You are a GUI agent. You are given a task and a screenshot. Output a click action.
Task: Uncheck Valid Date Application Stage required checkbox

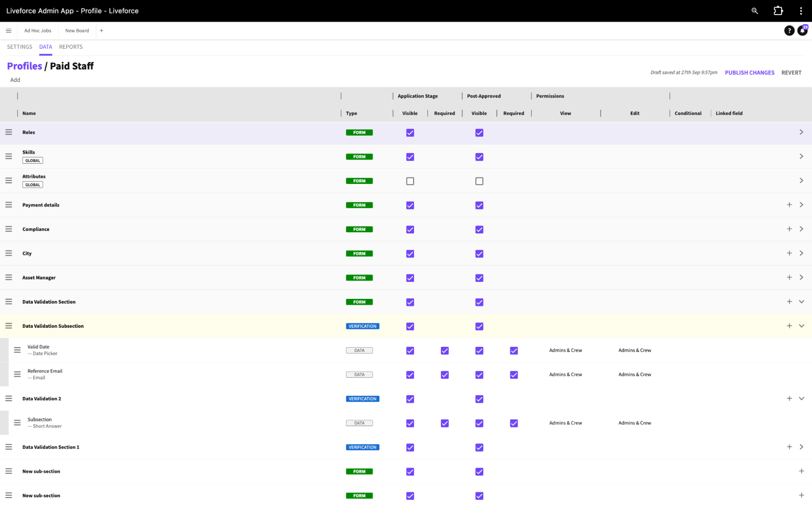tap(445, 350)
